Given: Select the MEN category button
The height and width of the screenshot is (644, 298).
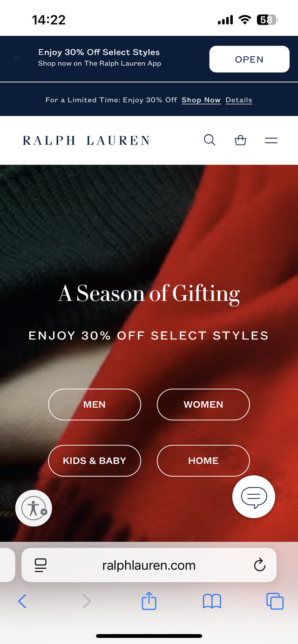Looking at the screenshot, I should pos(95,405).
